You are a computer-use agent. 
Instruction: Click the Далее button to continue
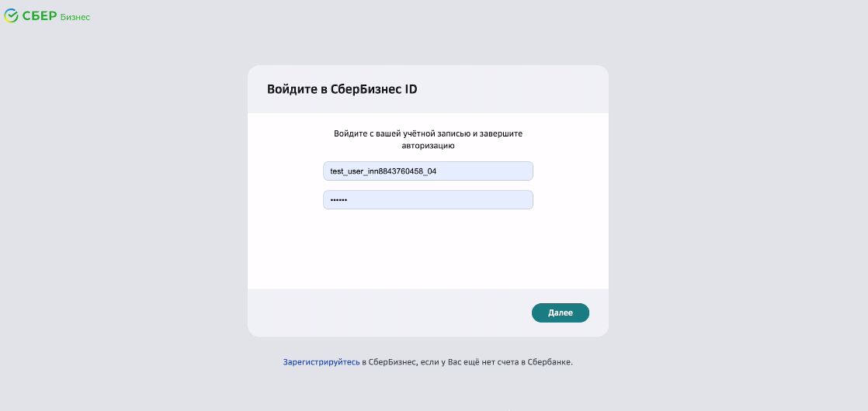561,313
